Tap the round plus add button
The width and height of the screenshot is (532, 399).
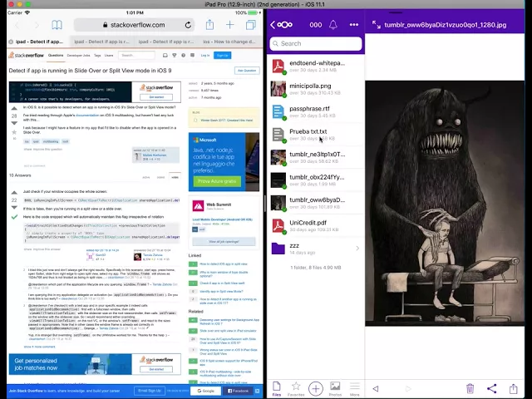click(316, 388)
